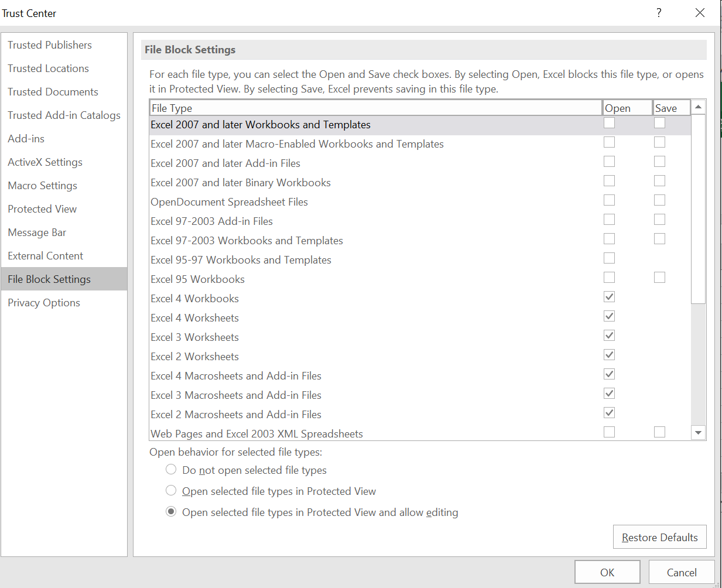Switch to Protected View settings

(64, 209)
